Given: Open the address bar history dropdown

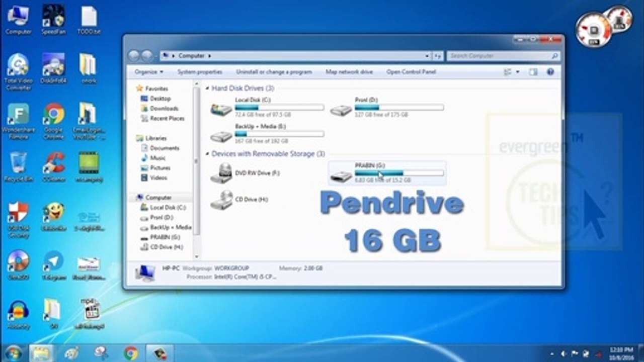Looking at the screenshot, I should click(427, 56).
